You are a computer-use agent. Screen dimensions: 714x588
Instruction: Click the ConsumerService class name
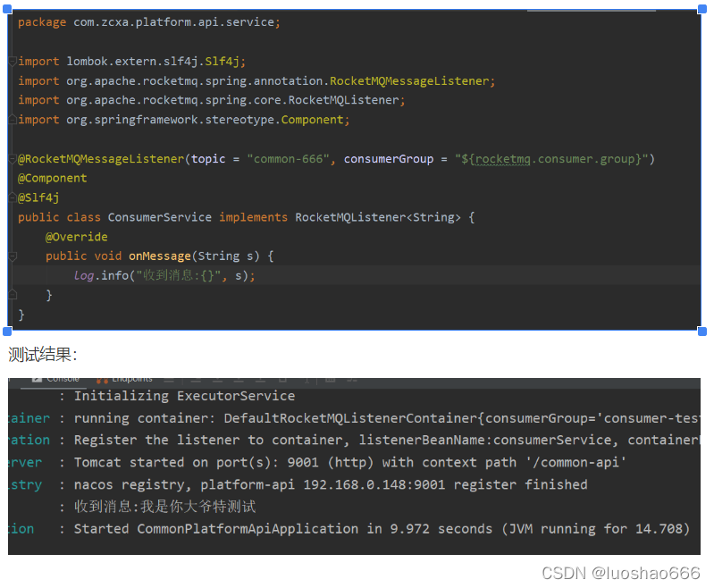pos(159,217)
